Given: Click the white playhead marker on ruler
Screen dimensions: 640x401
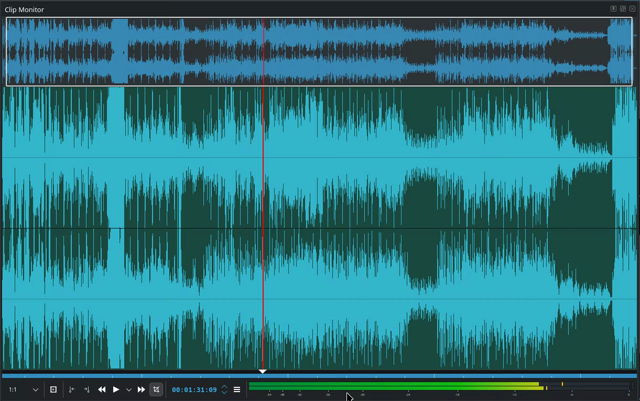Looking at the screenshot, I should click(x=263, y=371).
